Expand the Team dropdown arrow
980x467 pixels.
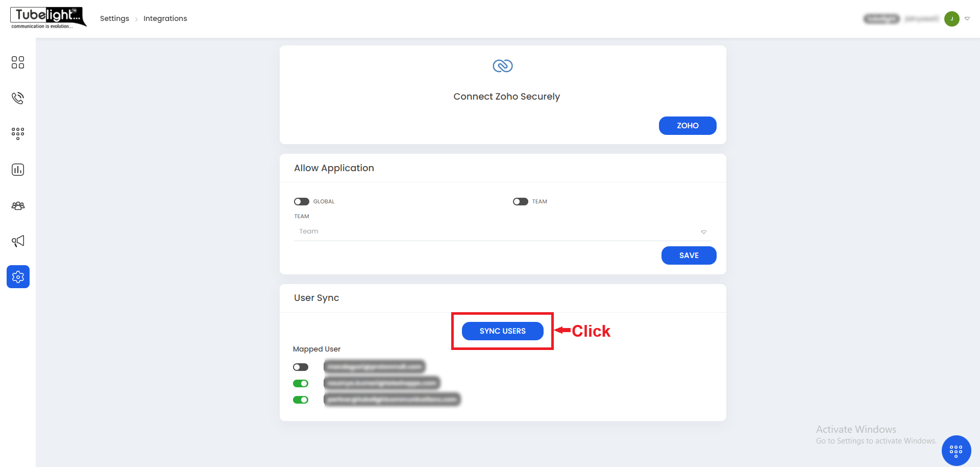(703, 232)
